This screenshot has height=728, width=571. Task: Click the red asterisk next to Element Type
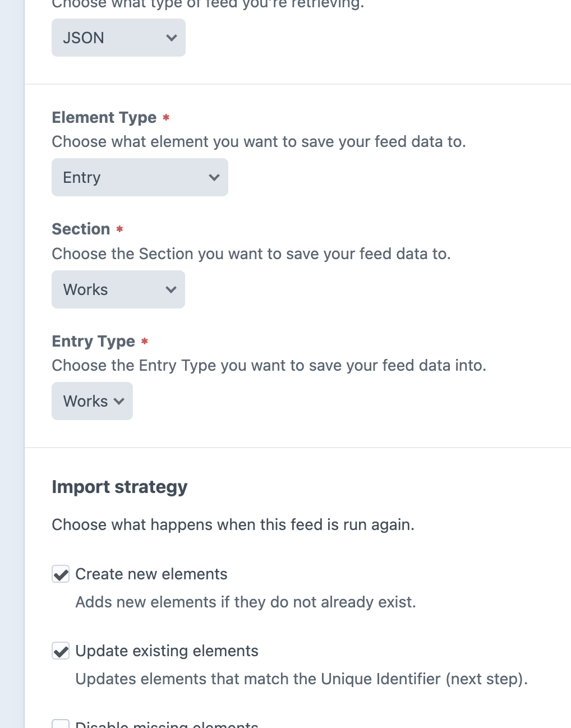[166, 117]
